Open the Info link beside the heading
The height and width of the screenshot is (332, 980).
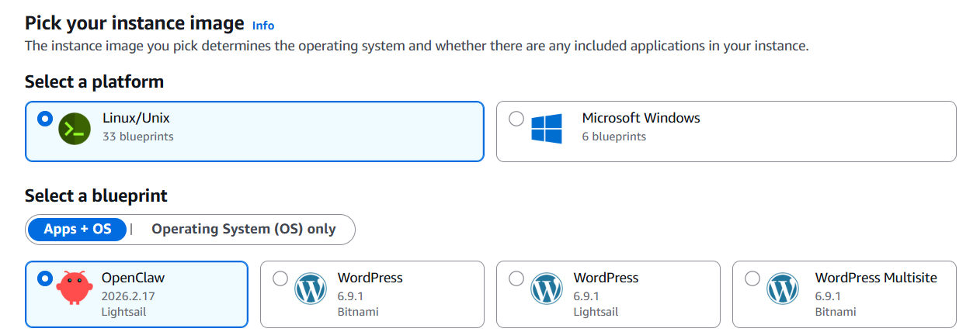[x=263, y=26]
